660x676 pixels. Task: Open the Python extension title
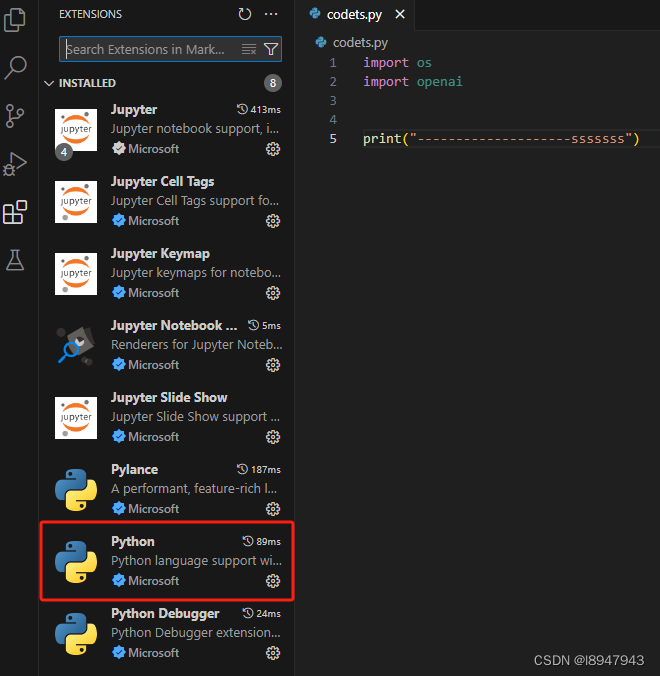click(133, 541)
